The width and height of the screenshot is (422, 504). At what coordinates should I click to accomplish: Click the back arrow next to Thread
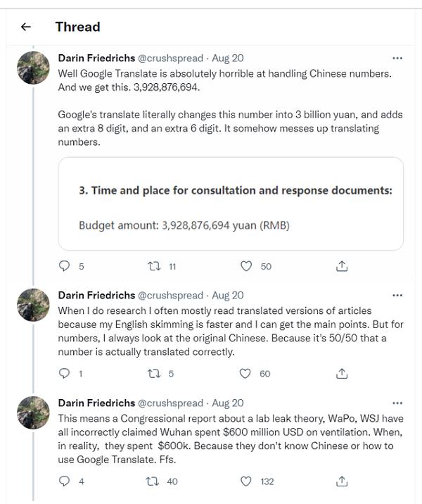coord(26,27)
